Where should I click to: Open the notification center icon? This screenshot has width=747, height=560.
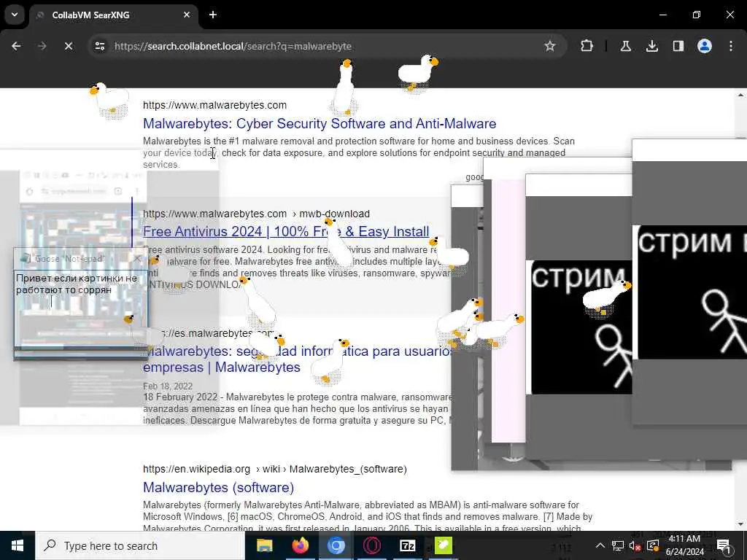[724, 545]
